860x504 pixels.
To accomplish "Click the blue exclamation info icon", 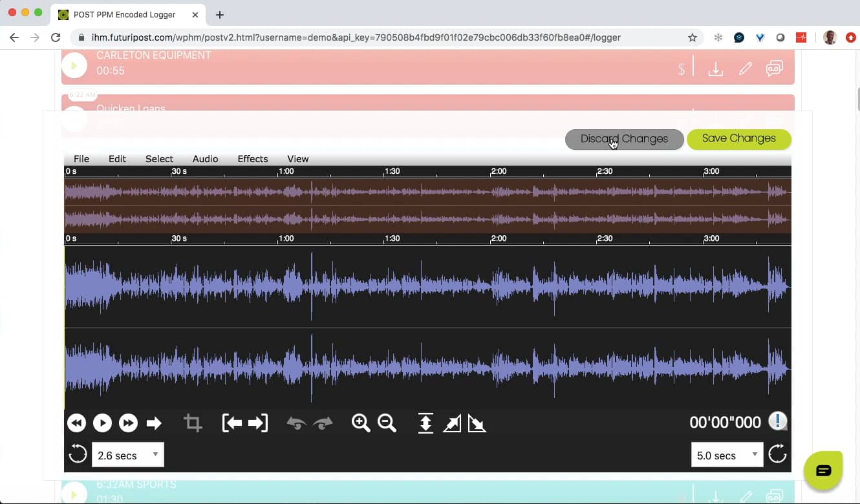I will [777, 421].
